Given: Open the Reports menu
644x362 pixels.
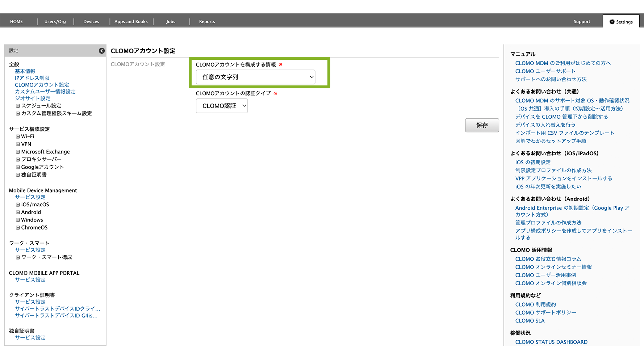Looking at the screenshot, I should tap(207, 22).
